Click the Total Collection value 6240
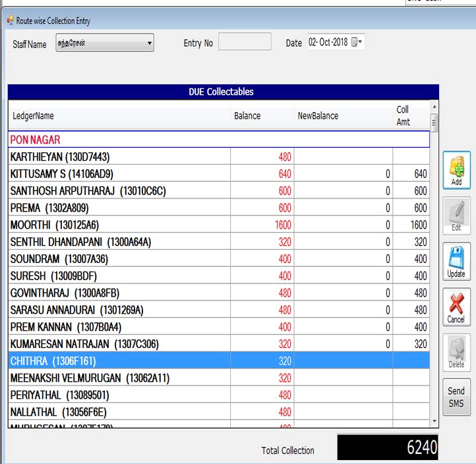The image size is (476, 464). coord(388,448)
